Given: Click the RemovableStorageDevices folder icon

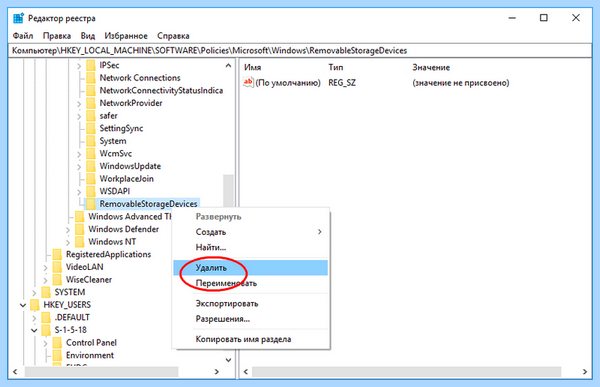Looking at the screenshot, I should pyautogui.click(x=91, y=204).
